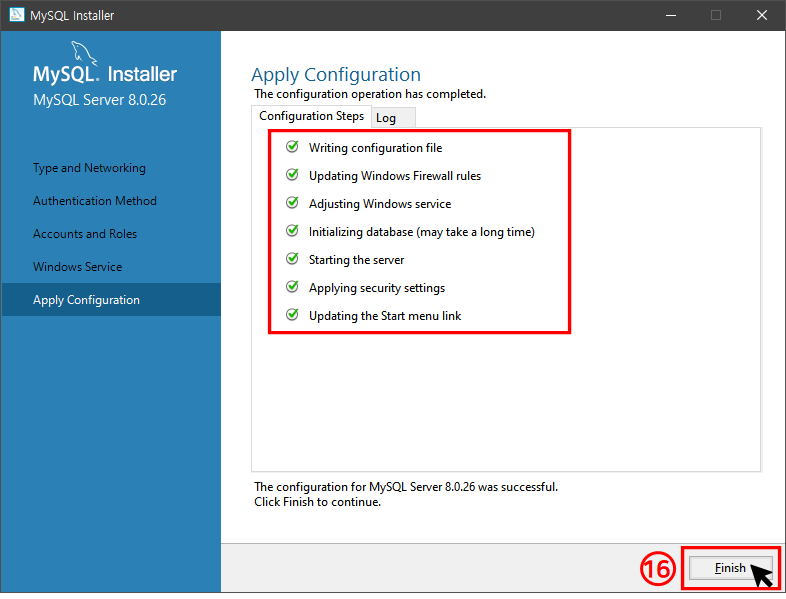Click 'Writing configuration file' text
This screenshot has height=599, width=786.
(x=375, y=148)
